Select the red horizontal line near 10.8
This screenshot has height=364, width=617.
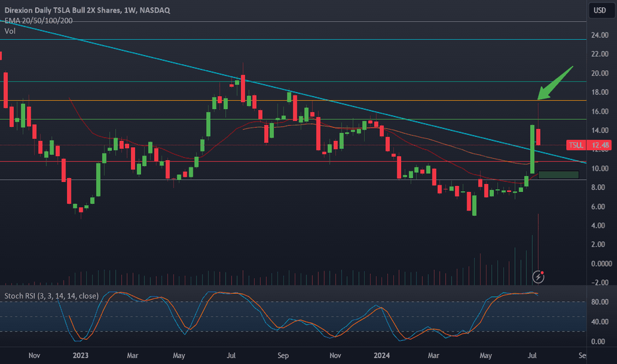coord(293,161)
